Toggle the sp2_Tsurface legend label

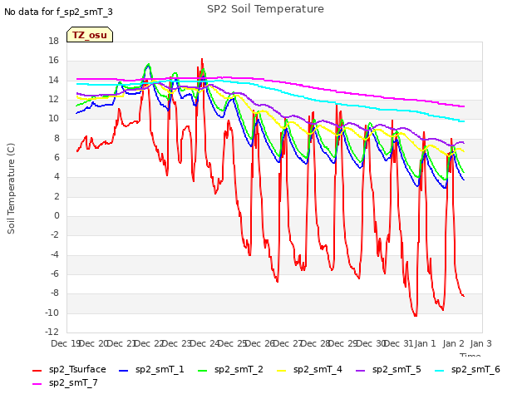(x=77, y=369)
